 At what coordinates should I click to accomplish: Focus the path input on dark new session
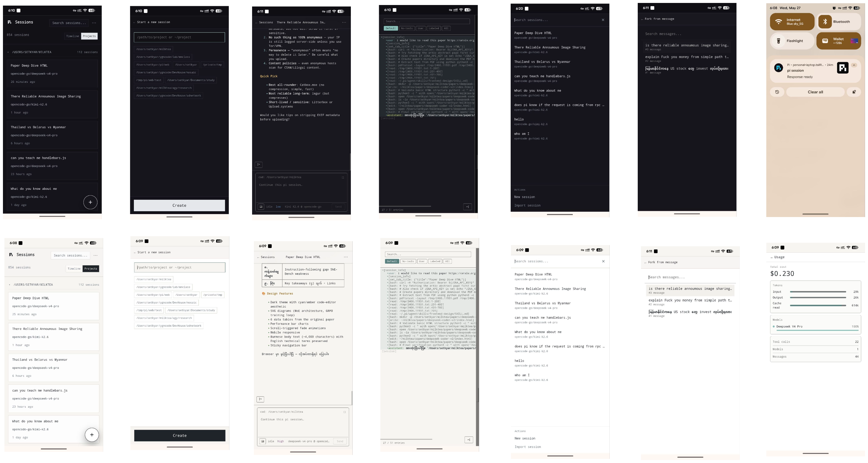(x=179, y=37)
